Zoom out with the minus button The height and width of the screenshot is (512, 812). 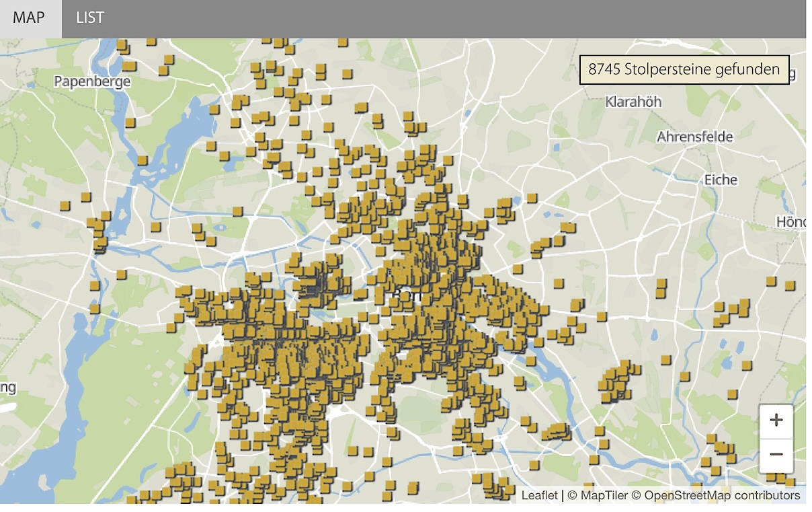pos(776,454)
